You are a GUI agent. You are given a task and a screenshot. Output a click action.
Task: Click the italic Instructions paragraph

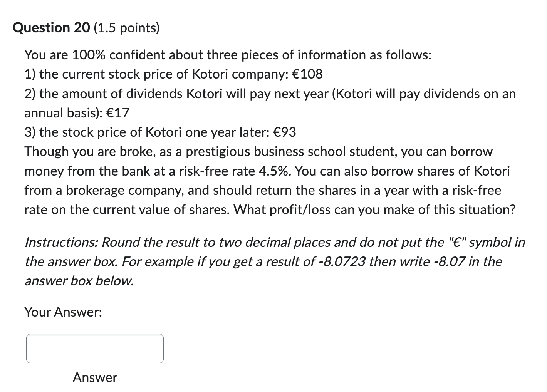point(270,261)
